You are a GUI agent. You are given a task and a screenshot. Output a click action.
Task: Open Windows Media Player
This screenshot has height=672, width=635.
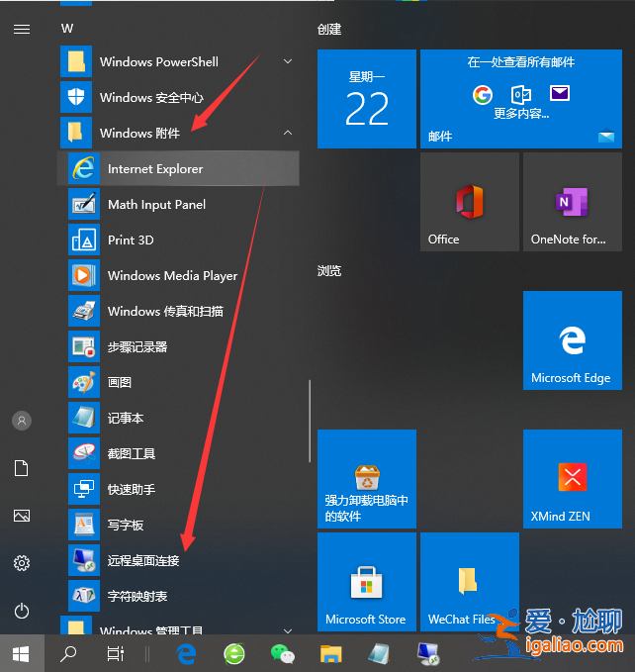coord(178,275)
